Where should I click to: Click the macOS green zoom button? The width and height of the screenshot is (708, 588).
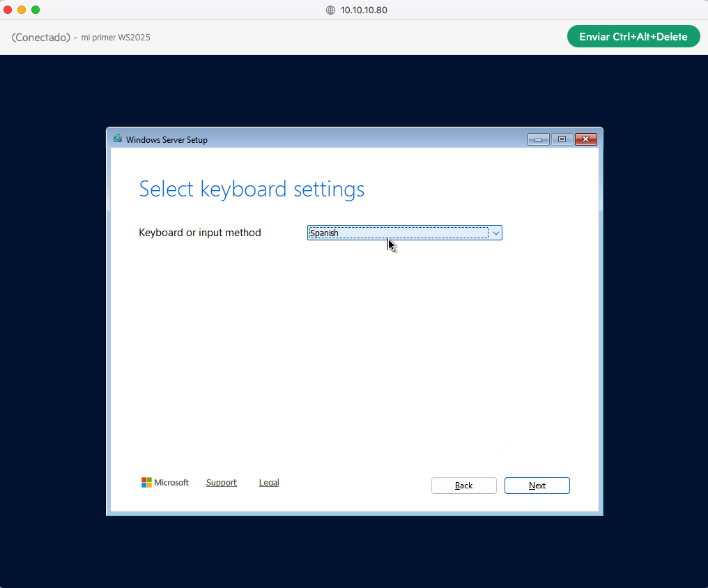(35, 10)
